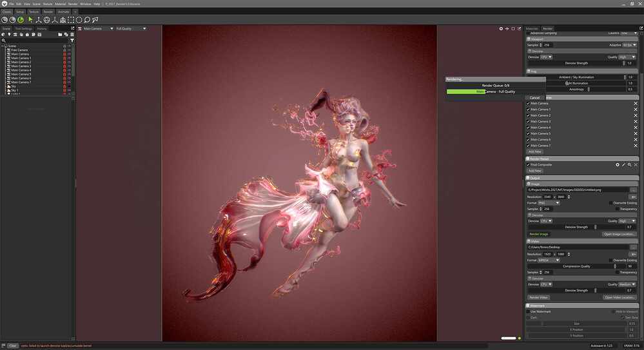Open the scene filter funnel icon
The image size is (644, 350).
click(x=72, y=40)
